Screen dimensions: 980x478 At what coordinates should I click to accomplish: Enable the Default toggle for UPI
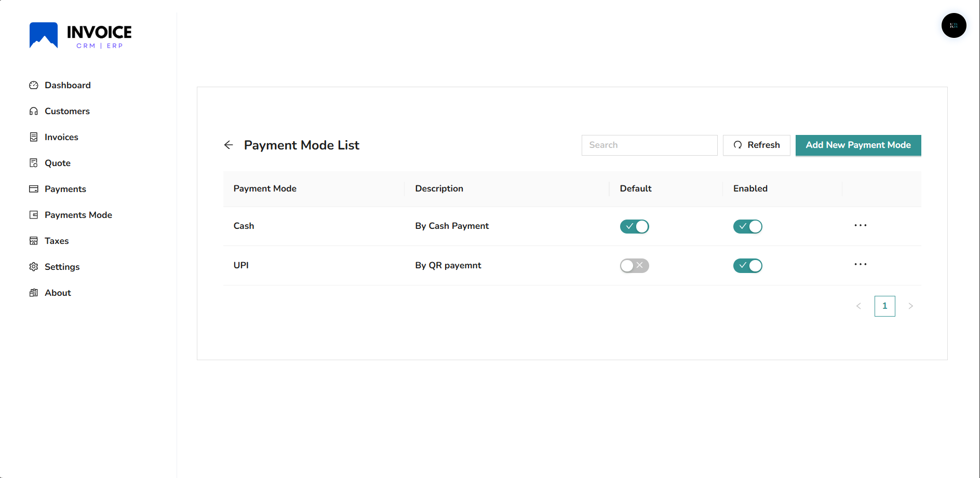click(634, 266)
